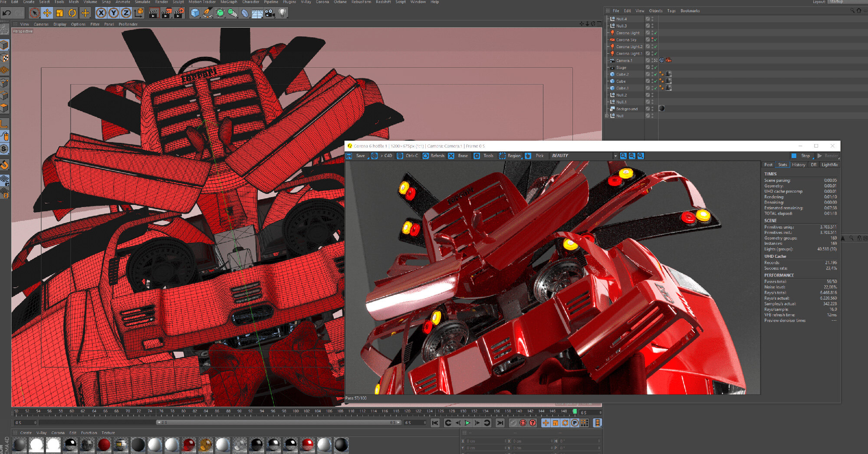Toggle enable checkmark for Stage object
The image size is (868, 454).
tap(655, 68)
